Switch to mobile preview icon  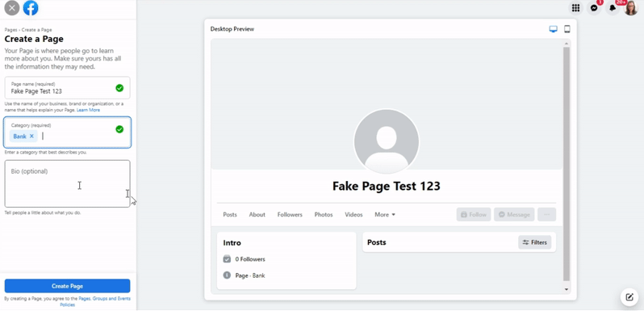[x=567, y=29]
